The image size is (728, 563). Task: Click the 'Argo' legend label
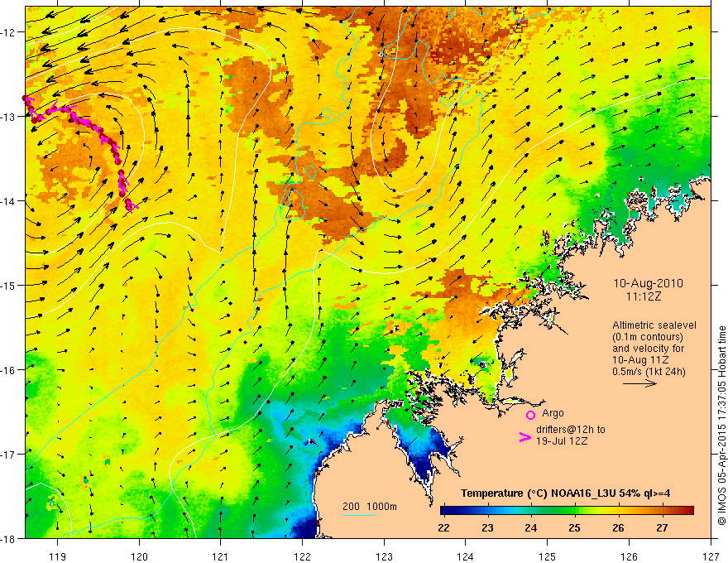pos(553,413)
